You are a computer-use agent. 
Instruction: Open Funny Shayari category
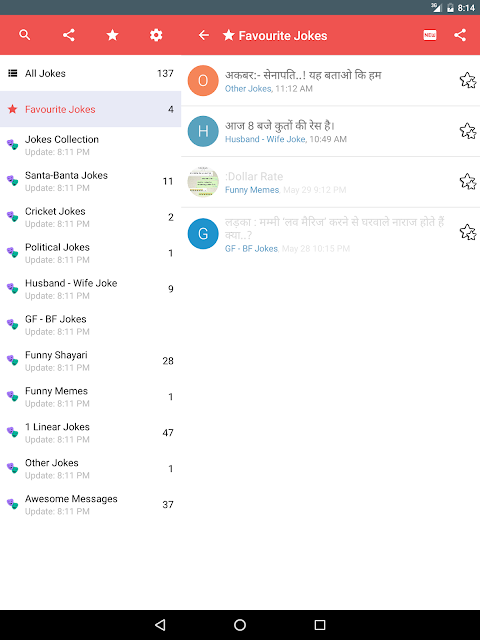[91, 361]
